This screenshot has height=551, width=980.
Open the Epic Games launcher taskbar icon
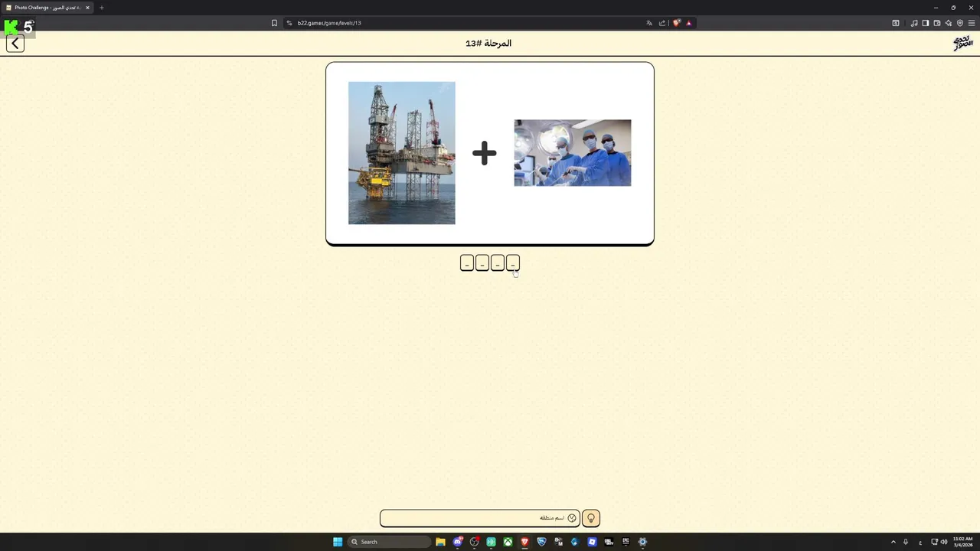point(626,542)
